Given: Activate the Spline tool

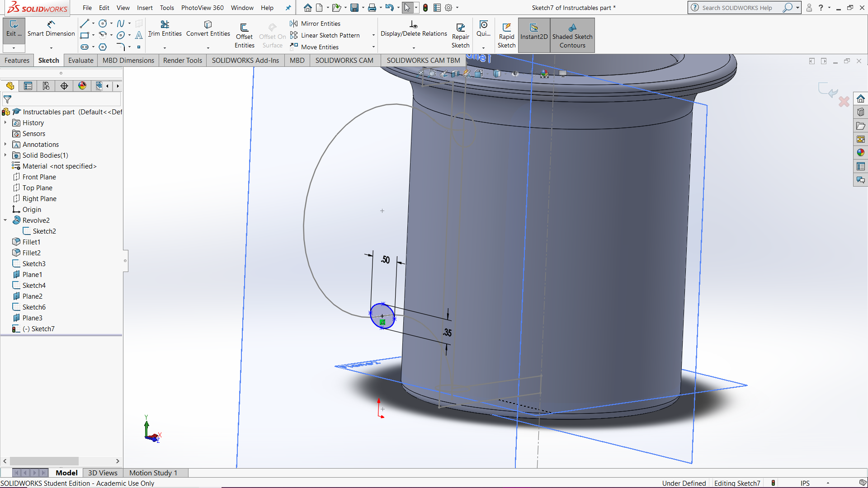Looking at the screenshot, I should 121,23.
